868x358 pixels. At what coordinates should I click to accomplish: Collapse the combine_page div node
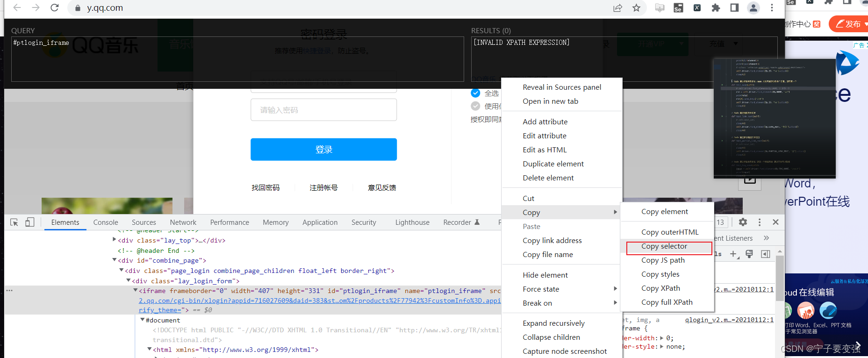[x=115, y=260]
